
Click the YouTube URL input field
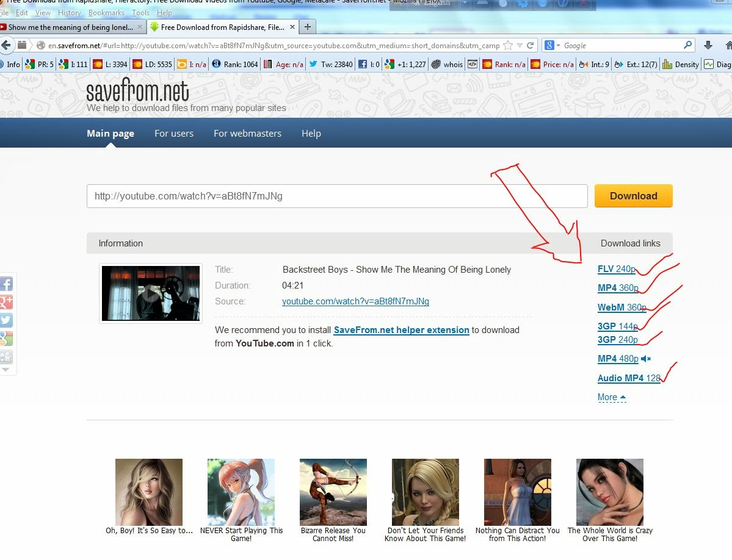pyautogui.click(x=337, y=196)
